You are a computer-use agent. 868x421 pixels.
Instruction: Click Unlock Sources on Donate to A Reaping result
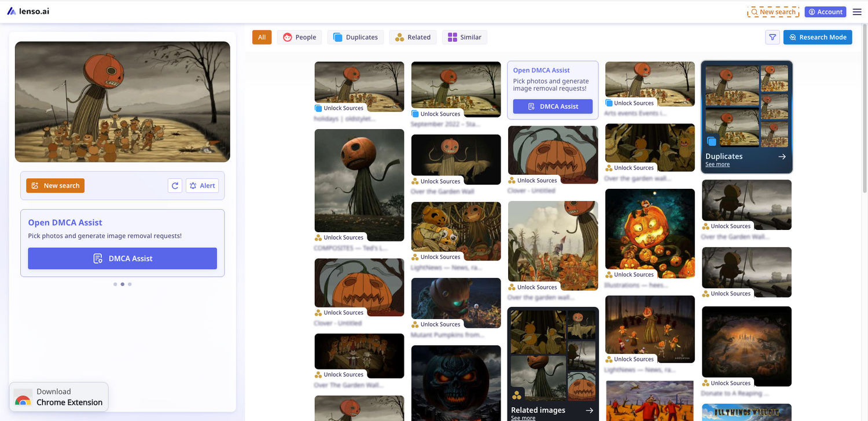pos(726,383)
